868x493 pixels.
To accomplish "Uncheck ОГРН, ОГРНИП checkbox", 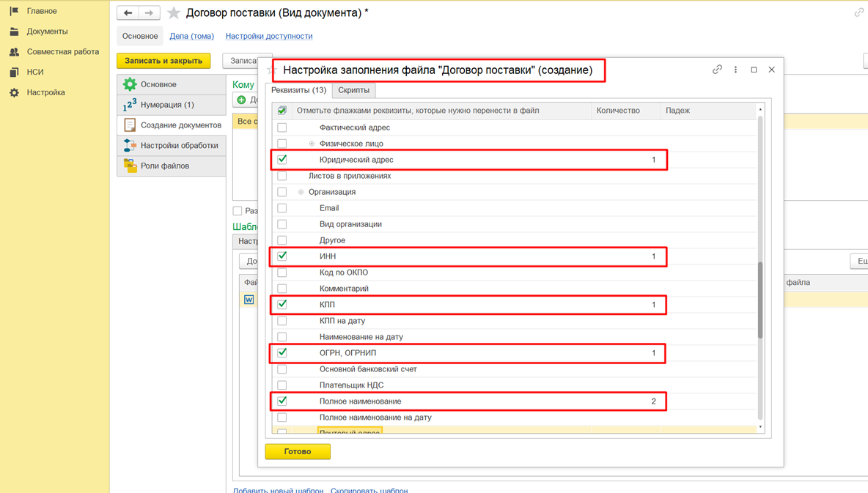I will coord(282,352).
